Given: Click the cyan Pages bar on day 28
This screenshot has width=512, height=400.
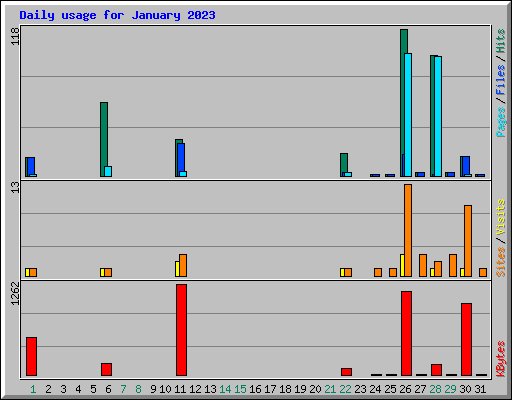Looking at the screenshot, I should [x=438, y=116].
